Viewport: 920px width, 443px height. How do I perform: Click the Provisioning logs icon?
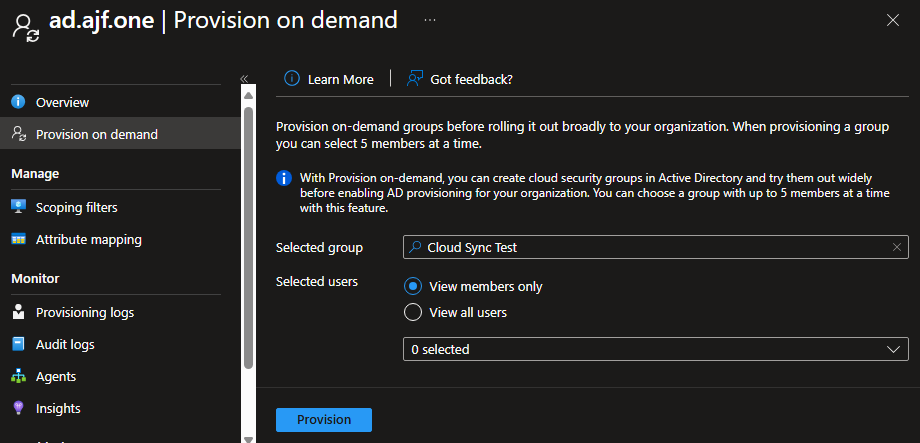point(18,312)
